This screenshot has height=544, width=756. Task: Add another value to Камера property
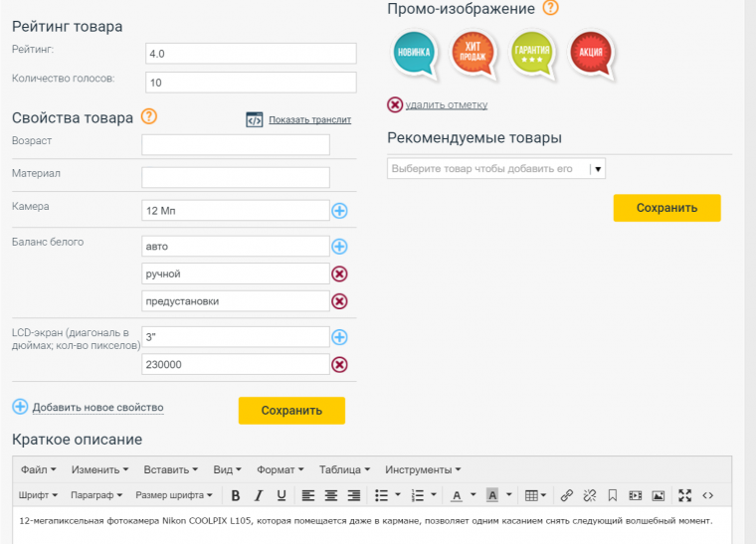coord(339,211)
